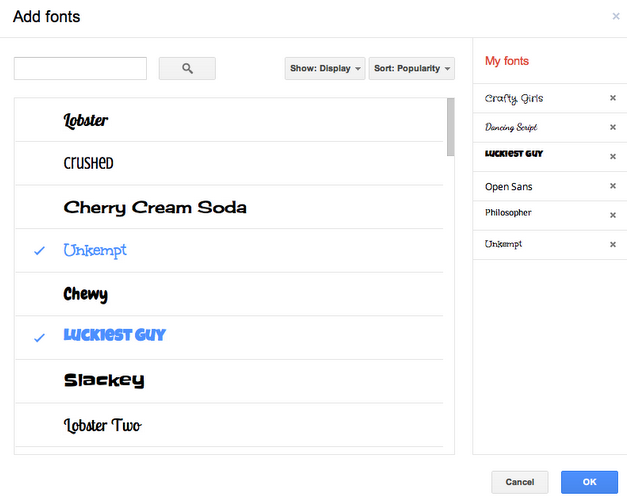Viewport: 627px width, 500px height.
Task: Confirm with the OK button
Action: coord(589,482)
